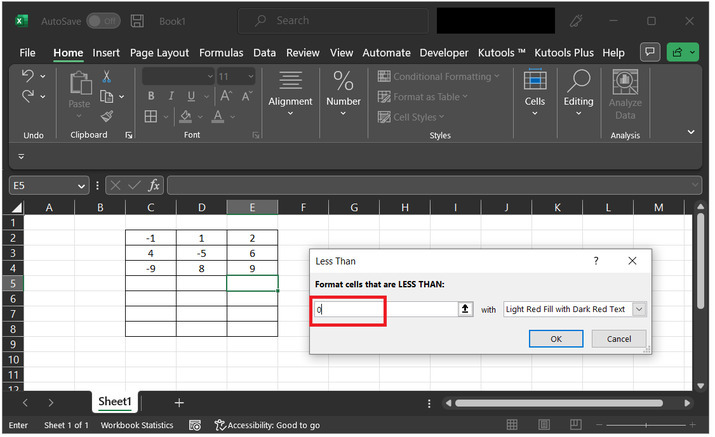
Task: Toggle Italic formatting
Action: click(x=171, y=96)
